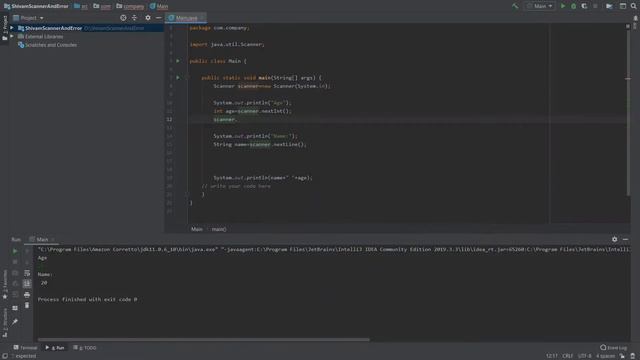The width and height of the screenshot is (640, 360).
Task: Open the Project view dropdown
Action: coord(28,18)
